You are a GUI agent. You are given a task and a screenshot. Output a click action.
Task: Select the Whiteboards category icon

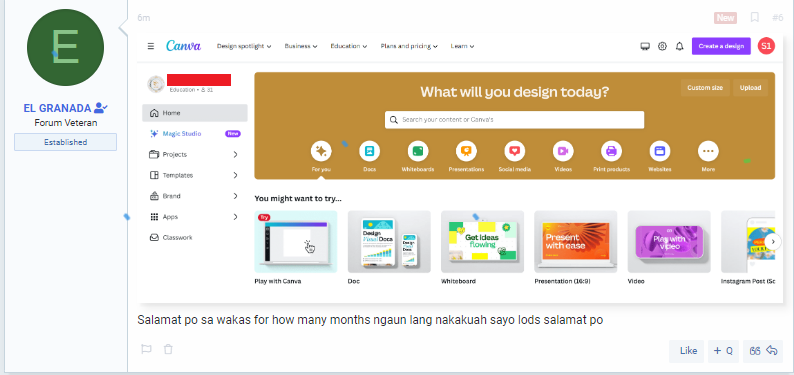pos(418,151)
